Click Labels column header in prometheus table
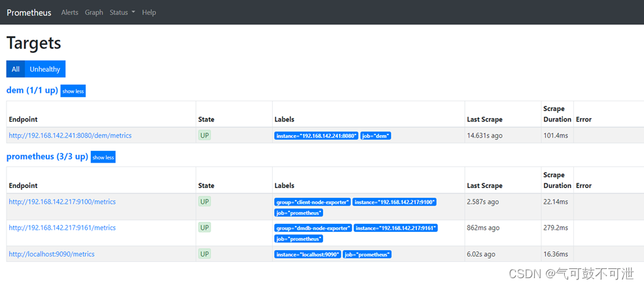This screenshot has height=286, width=644. coord(284,185)
